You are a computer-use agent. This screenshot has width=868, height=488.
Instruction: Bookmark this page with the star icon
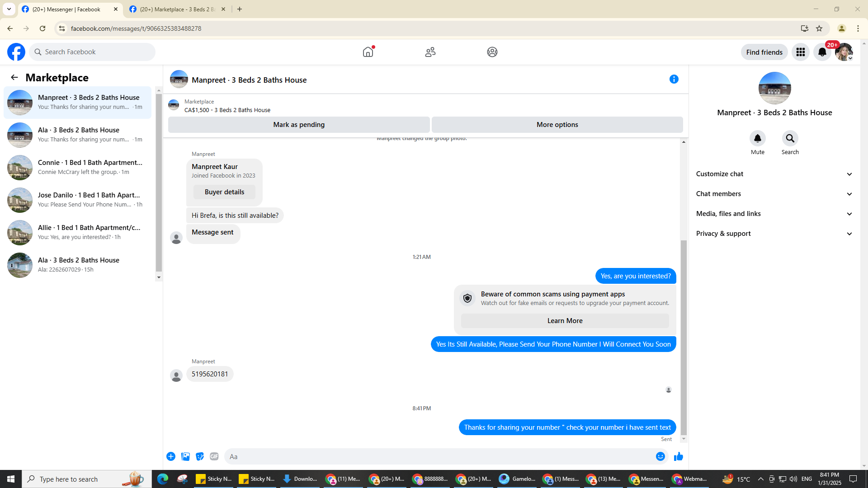pos(819,28)
